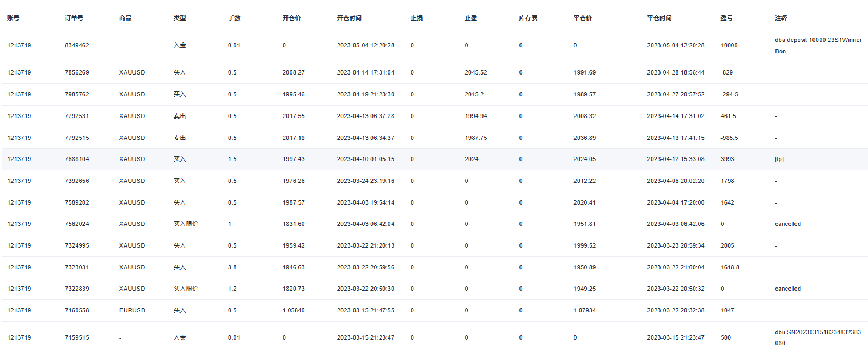Click the 订单号 column header

74,18
